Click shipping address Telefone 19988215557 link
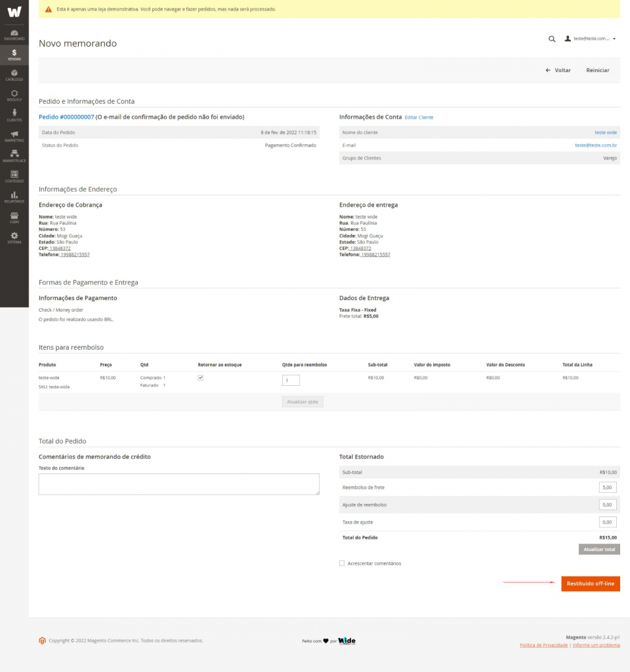Screen dimensions: 630x672 (375, 255)
